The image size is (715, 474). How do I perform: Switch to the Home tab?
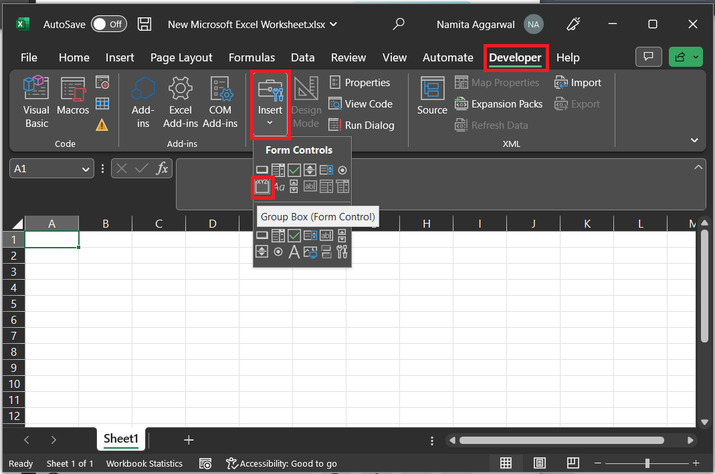point(74,57)
